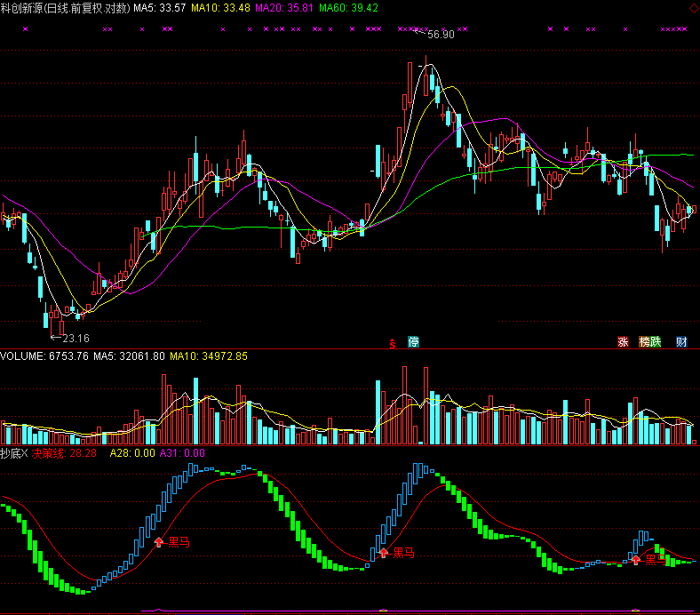This screenshot has height=615, width=700.
Task: Click the 抄底X indicator name
Action: pos(14,454)
